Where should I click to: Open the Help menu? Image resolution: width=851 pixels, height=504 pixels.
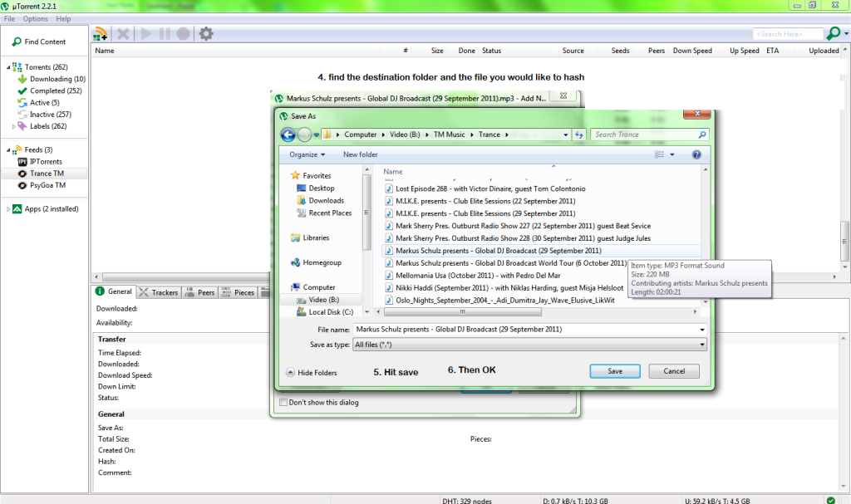tap(63, 19)
